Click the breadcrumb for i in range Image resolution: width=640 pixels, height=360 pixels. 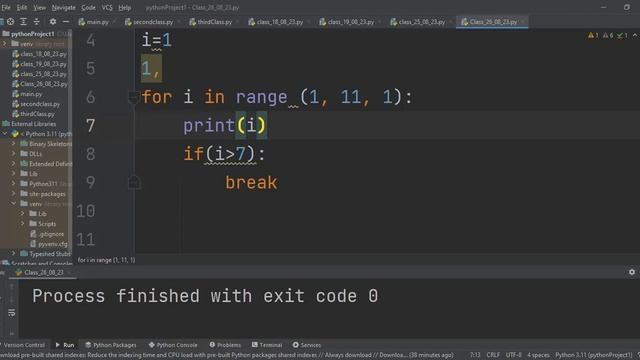click(x=106, y=260)
